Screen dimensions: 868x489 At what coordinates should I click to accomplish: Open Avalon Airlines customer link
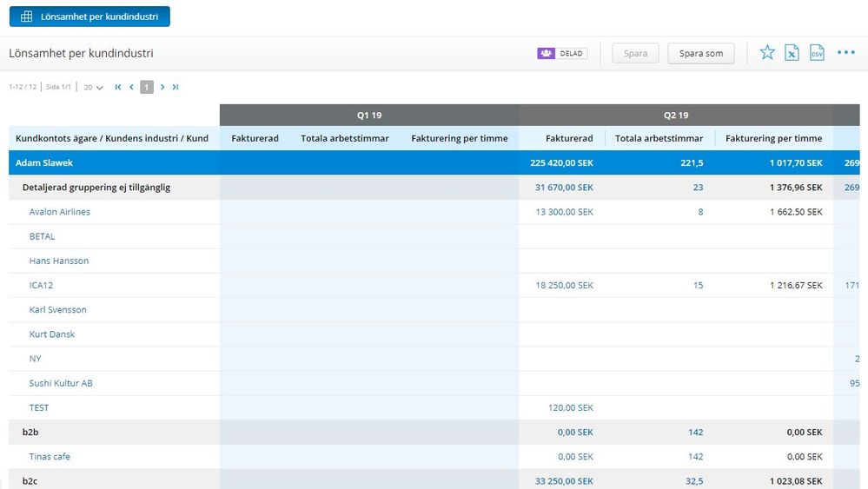pyautogui.click(x=60, y=212)
